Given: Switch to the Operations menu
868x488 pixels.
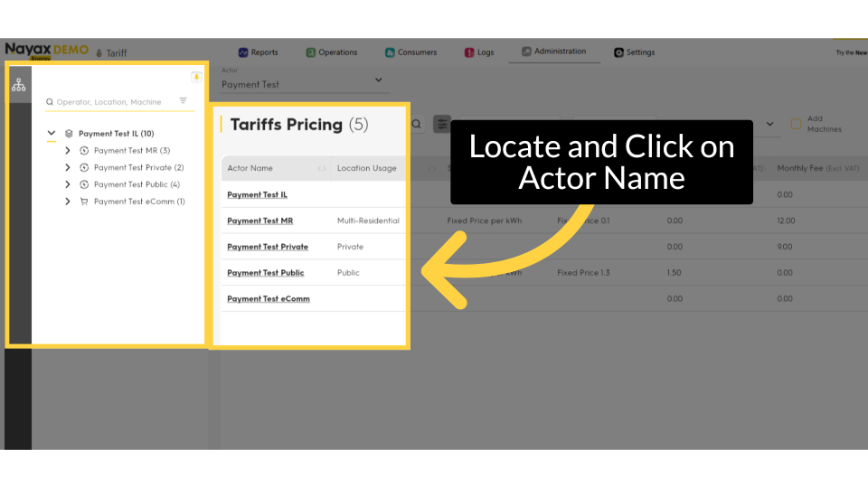Looking at the screenshot, I should tap(331, 52).
